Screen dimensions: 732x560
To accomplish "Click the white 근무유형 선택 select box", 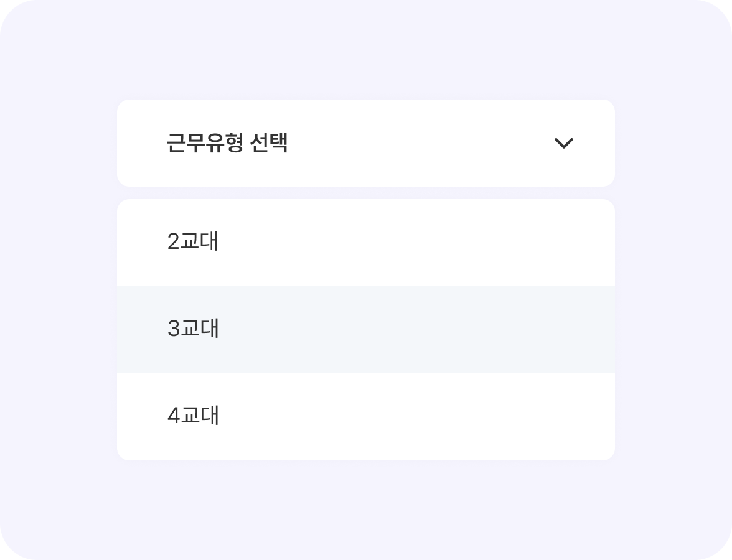I will (x=365, y=143).
